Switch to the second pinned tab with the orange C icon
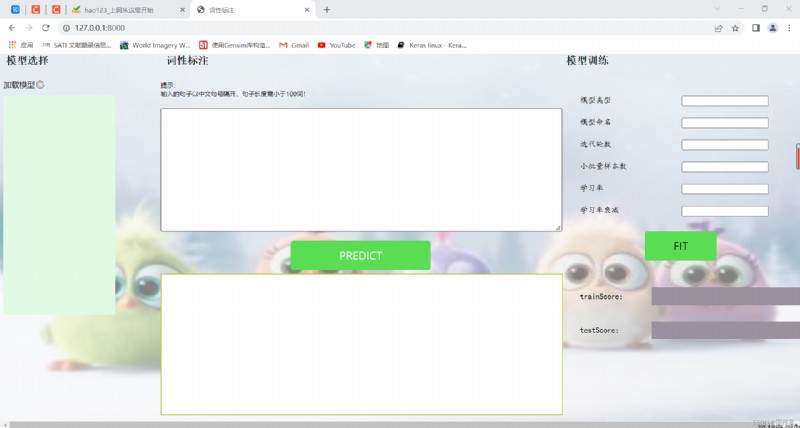This screenshot has height=428, width=800. click(x=36, y=10)
